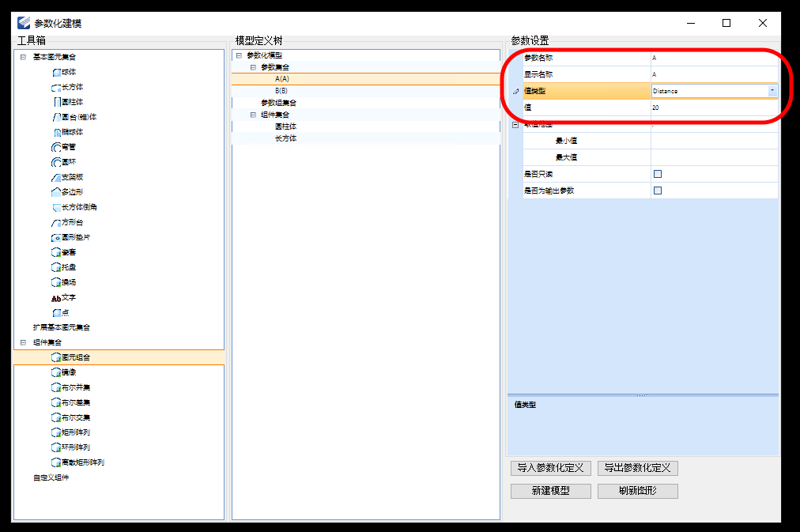Click the 最大值 value field

coord(715,157)
